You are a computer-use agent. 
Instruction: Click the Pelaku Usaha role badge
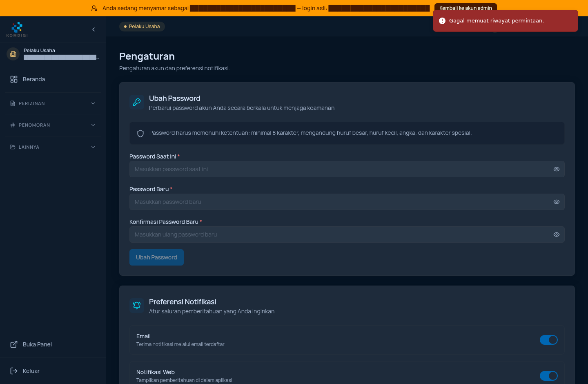click(x=142, y=27)
